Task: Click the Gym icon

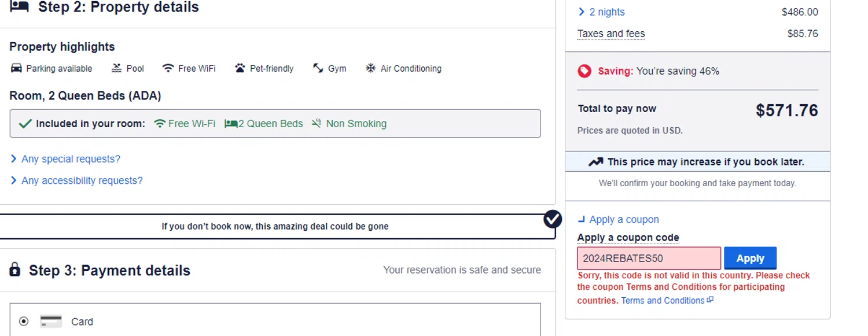Action: pyautogui.click(x=318, y=68)
